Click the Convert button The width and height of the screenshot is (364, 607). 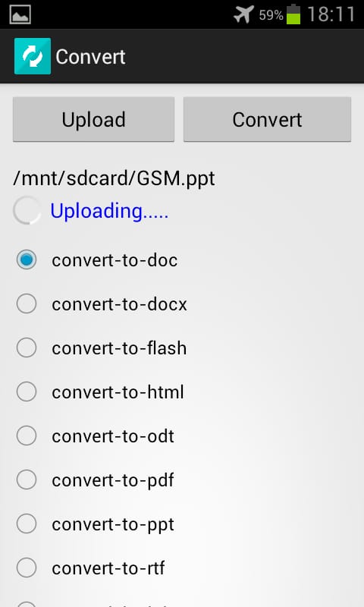pyautogui.click(x=267, y=119)
